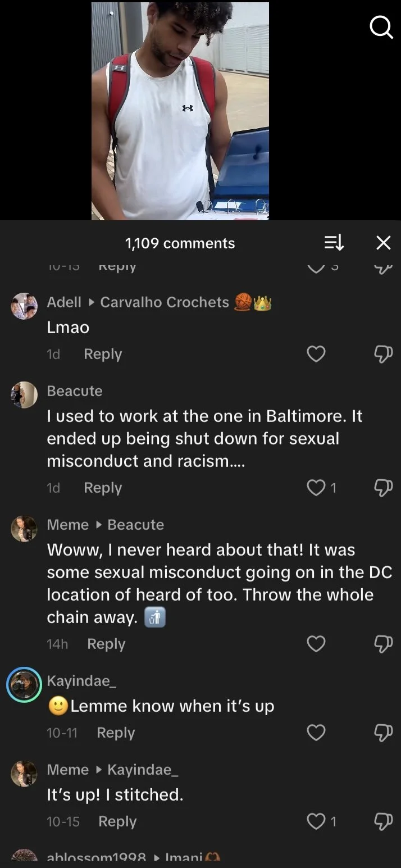The width and height of the screenshot is (401, 868).
Task: Dislike the "It's up! I stitched." reply
Action: coord(383,821)
